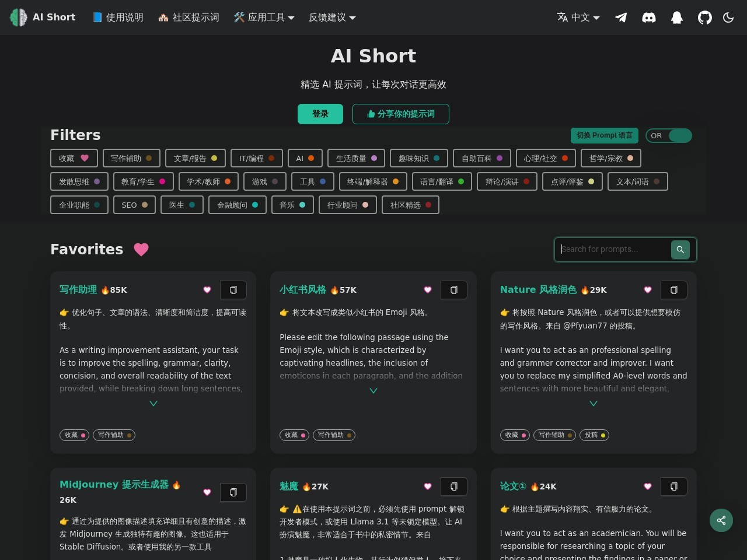Open the GitHub repository icon

click(x=705, y=17)
